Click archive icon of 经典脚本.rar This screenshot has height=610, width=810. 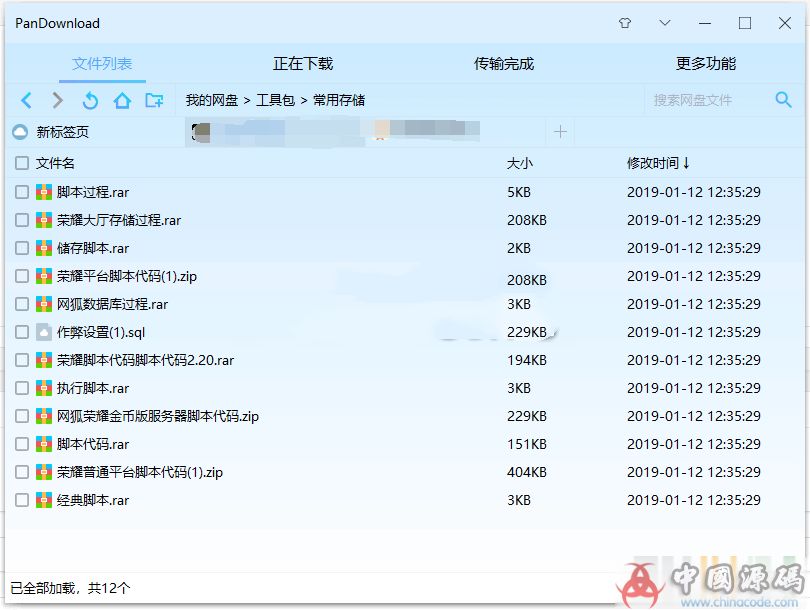tap(44, 499)
